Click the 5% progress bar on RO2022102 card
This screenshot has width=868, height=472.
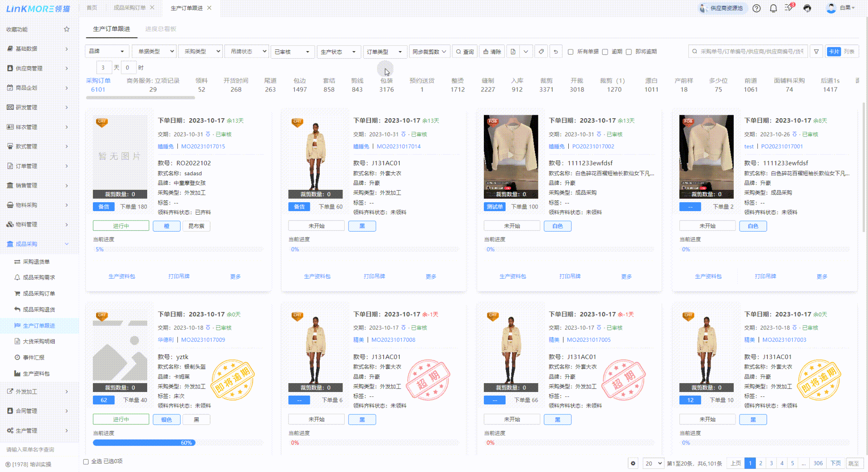point(178,249)
